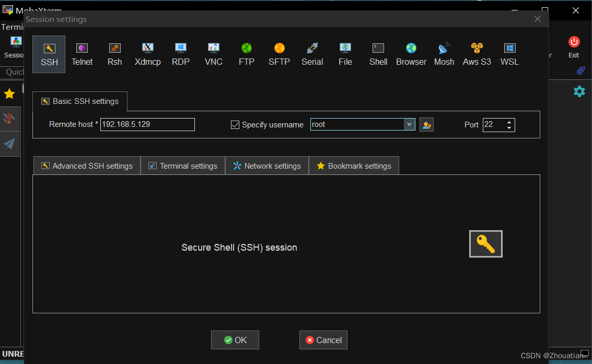Select the WSL session type
Viewport: 592px width, 364px height.
[x=509, y=54]
